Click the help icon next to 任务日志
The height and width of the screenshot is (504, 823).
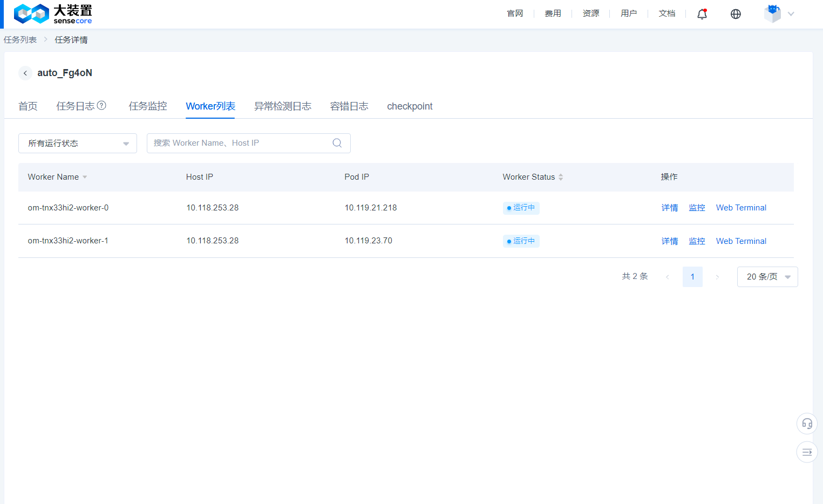101,105
